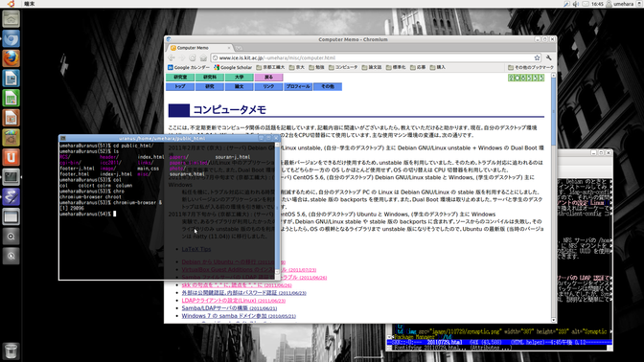The height and width of the screenshot is (362, 644).
Task: Bookmark this page with the star icon
Action: (537, 57)
